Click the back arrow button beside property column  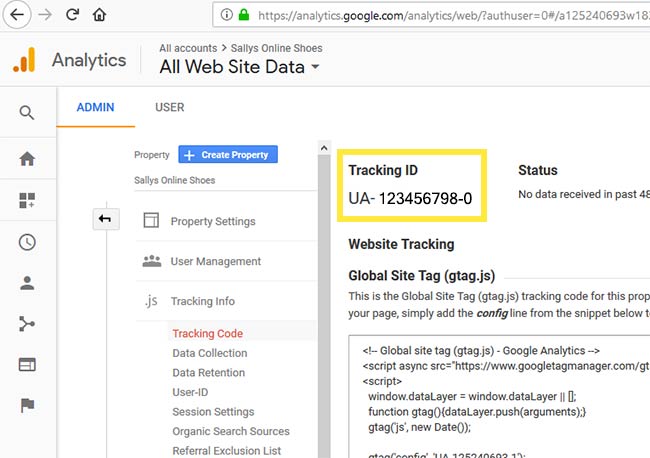106,219
